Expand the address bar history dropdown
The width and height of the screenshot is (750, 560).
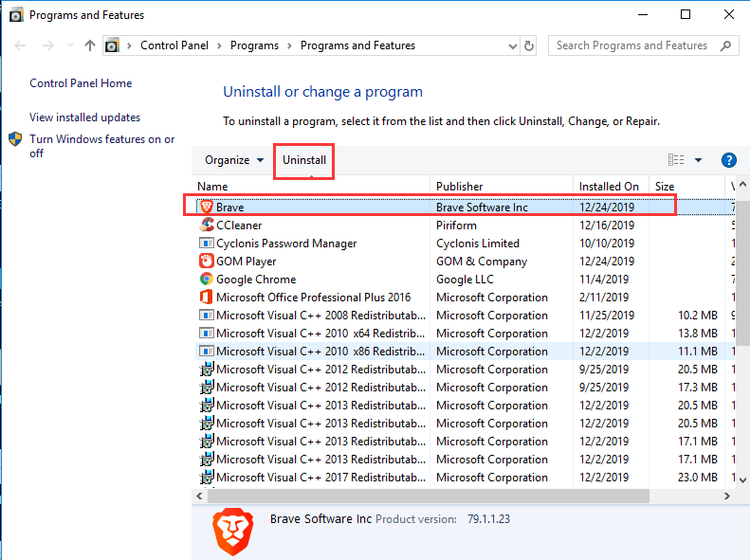coord(512,45)
